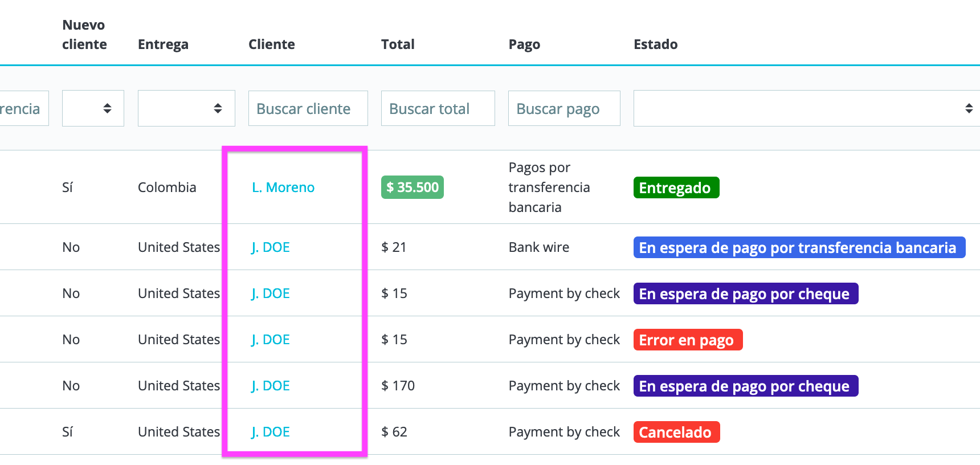Click Payment by check in the $ 62 row
Screen dimensions: 980x465
[564, 432]
